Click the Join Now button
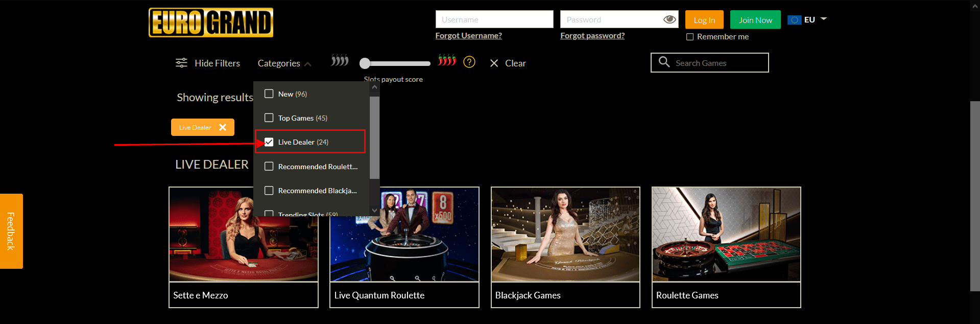The width and height of the screenshot is (980, 324). point(755,19)
